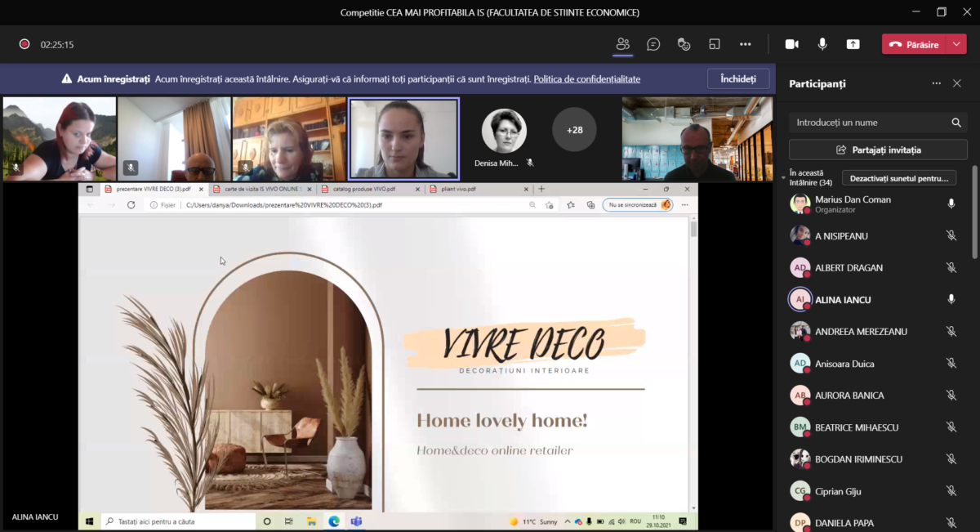
Task: Open dropdown arrow next to Părăsire
Action: pyautogui.click(x=956, y=44)
